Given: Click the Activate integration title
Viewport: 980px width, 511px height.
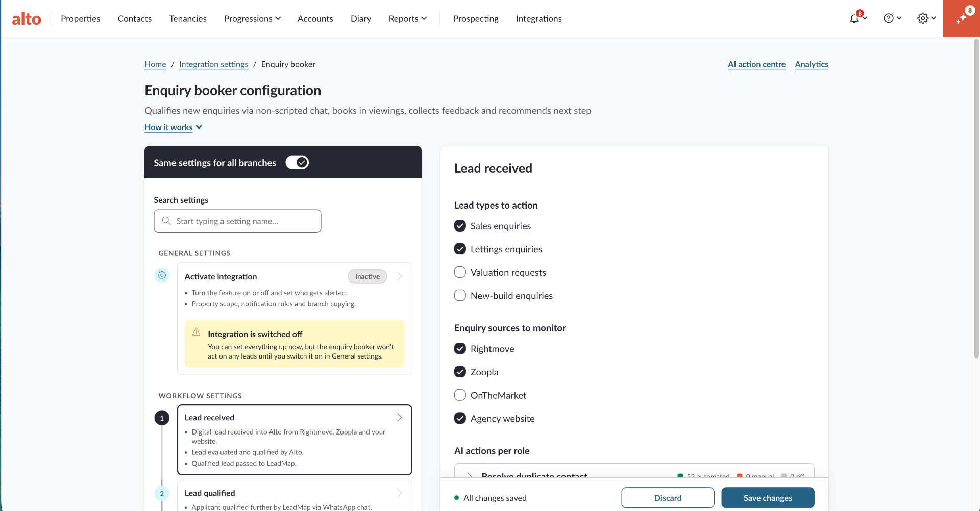Looking at the screenshot, I should [x=220, y=276].
